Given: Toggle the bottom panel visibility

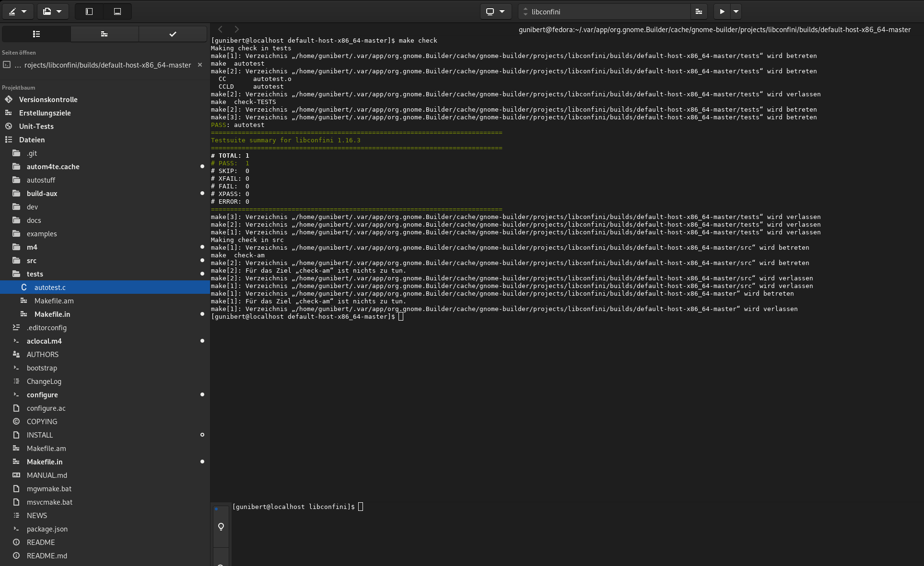Looking at the screenshot, I should point(117,12).
